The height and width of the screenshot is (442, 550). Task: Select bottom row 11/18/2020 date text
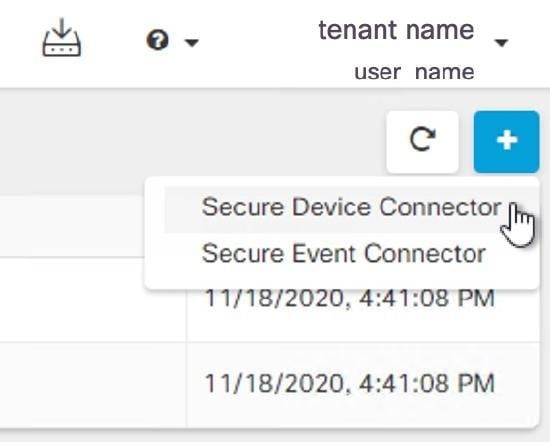click(x=274, y=383)
